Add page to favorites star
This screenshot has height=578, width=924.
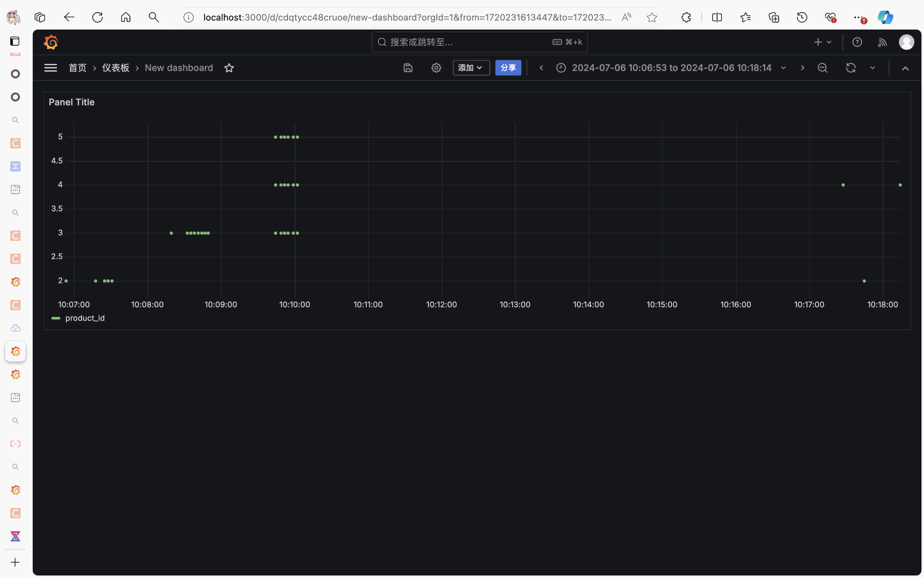click(652, 17)
